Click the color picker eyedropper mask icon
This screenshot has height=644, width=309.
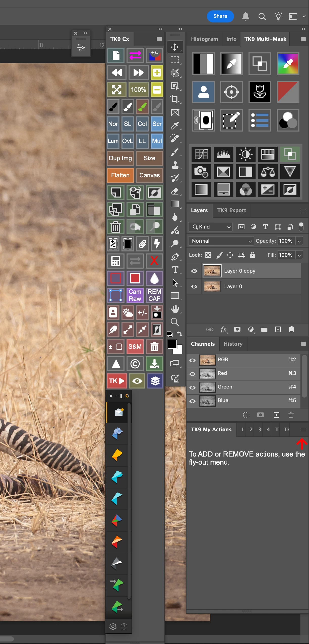pyautogui.click(x=288, y=63)
